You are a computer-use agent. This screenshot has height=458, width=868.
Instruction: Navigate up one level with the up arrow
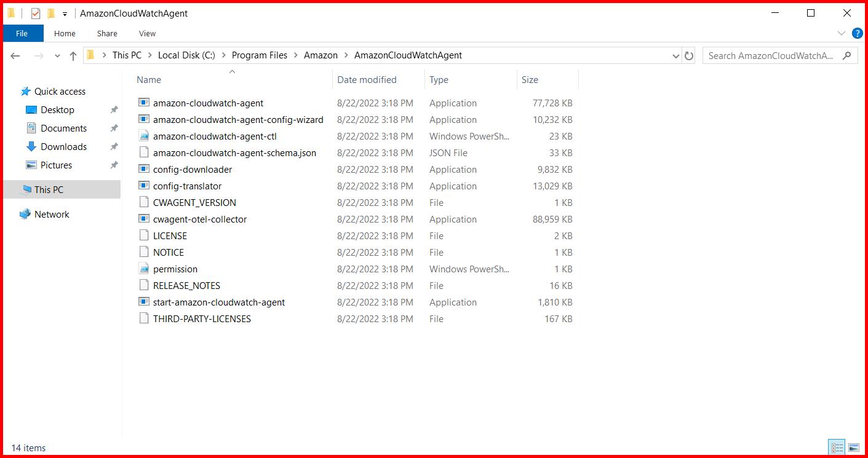click(x=73, y=55)
